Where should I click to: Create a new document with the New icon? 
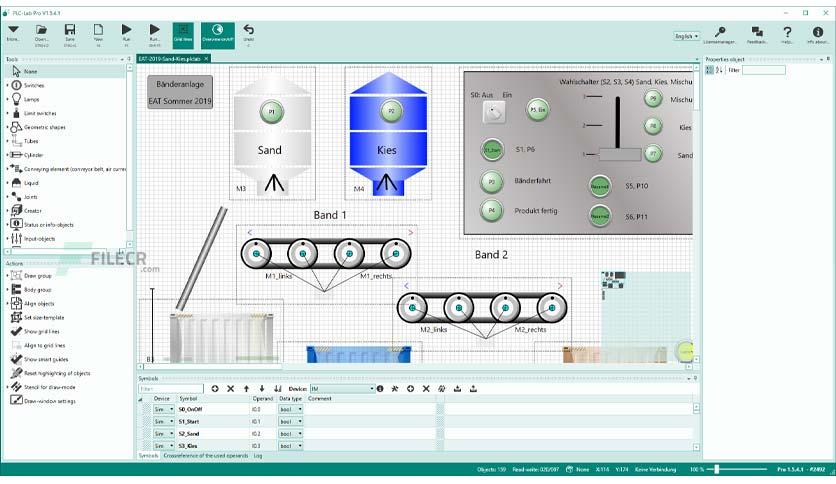point(98,30)
